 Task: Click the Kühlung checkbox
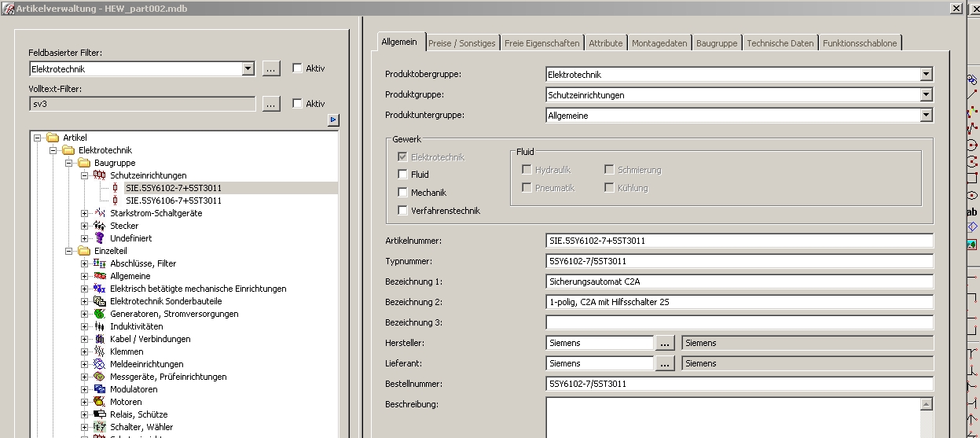click(x=610, y=188)
